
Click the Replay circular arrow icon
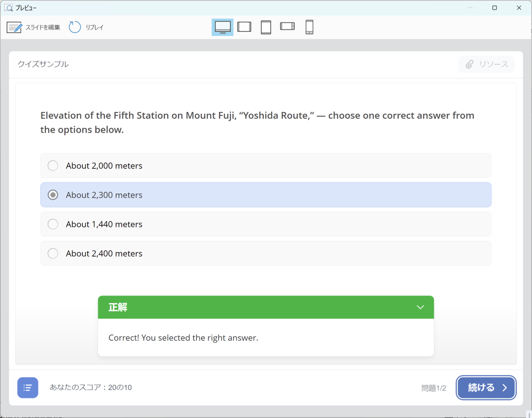pyautogui.click(x=75, y=27)
